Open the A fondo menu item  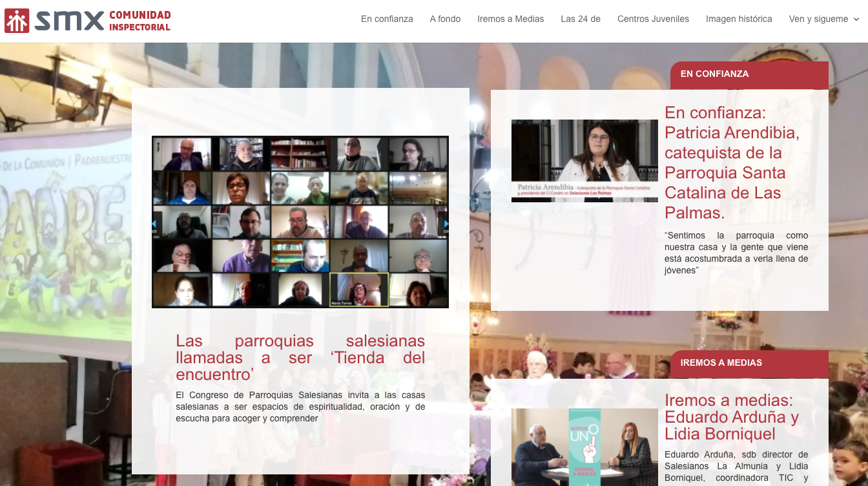click(445, 19)
